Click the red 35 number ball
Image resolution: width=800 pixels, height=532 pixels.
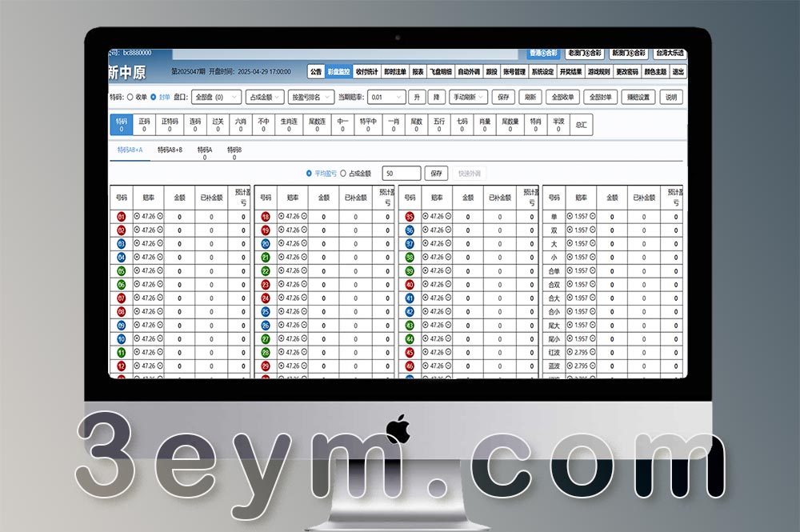410,217
